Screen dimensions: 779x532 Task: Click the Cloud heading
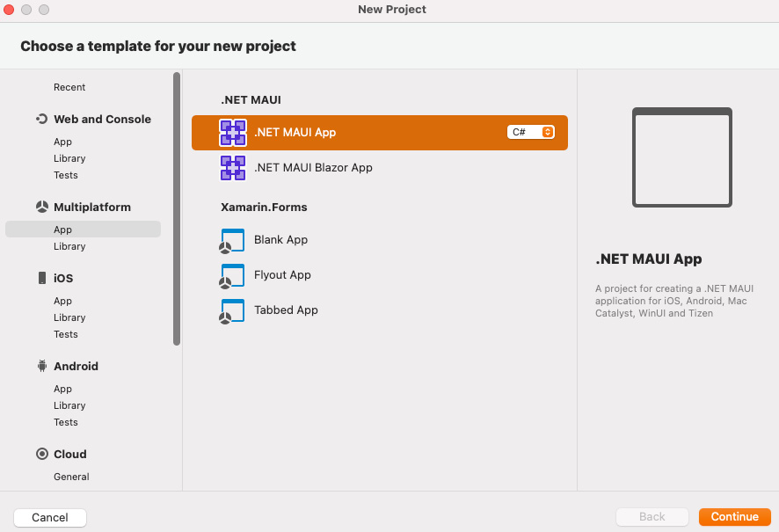(x=70, y=454)
